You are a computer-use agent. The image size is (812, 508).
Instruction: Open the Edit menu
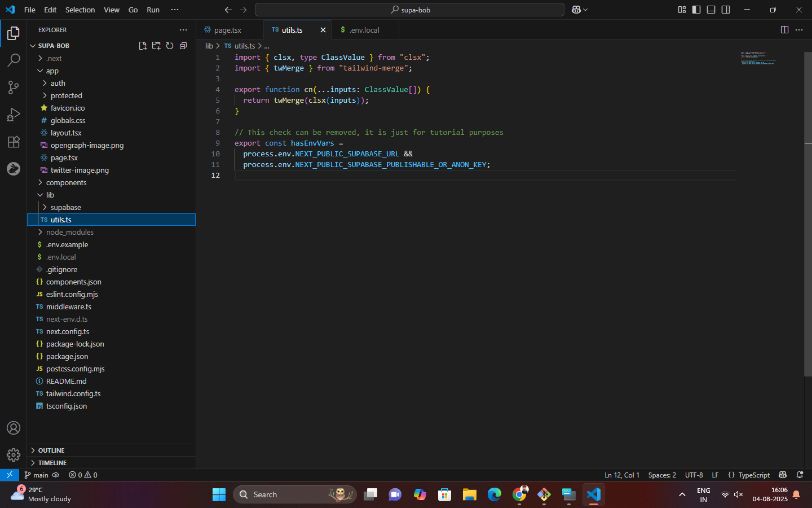coord(50,10)
